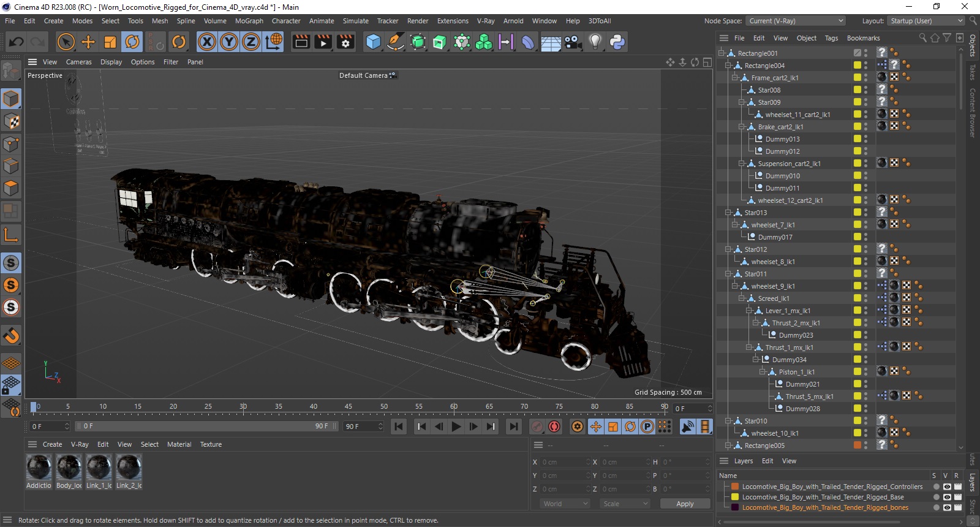Select Texture mode checkerboard cube
Image resolution: width=980 pixels, height=527 pixels.
tap(11, 121)
